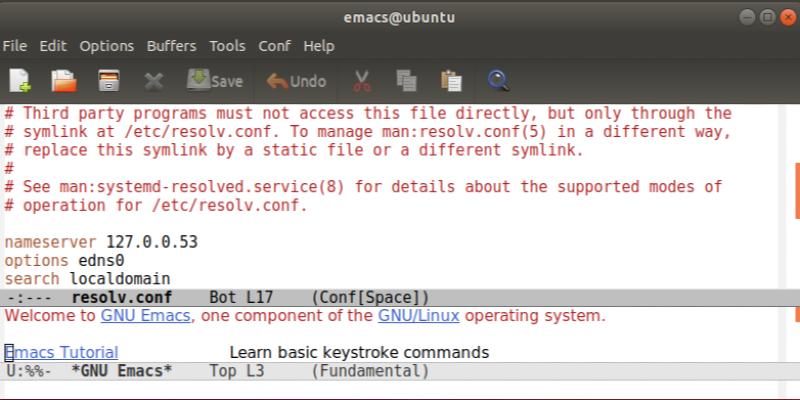Click the Undo toolbar button
800x400 pixels.
click(x=297, y=81)
